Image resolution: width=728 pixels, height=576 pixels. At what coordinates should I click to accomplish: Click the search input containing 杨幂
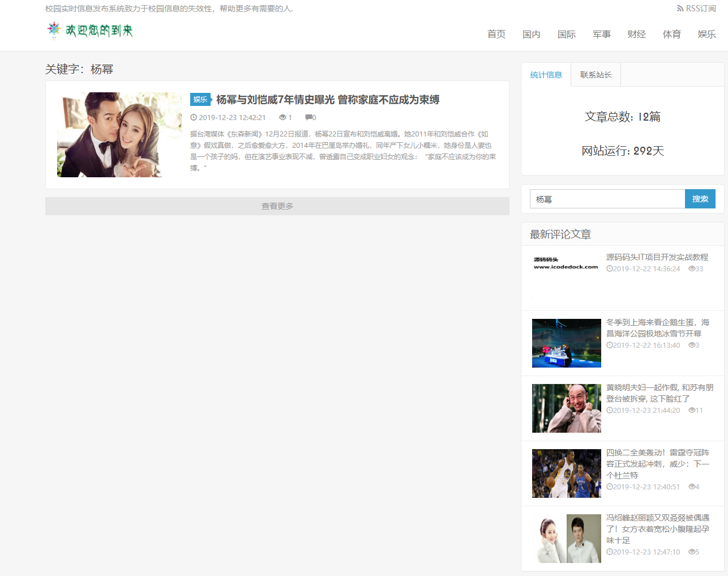606,199
